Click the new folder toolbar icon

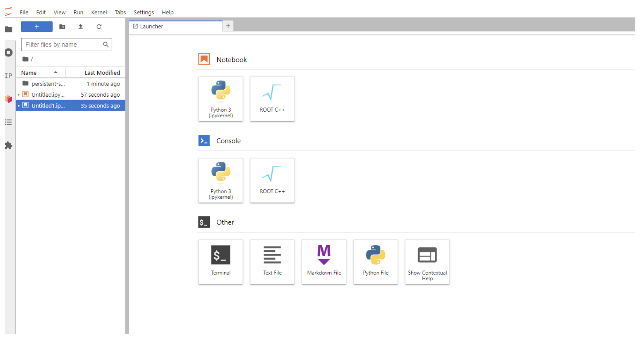tap(62, 27)
